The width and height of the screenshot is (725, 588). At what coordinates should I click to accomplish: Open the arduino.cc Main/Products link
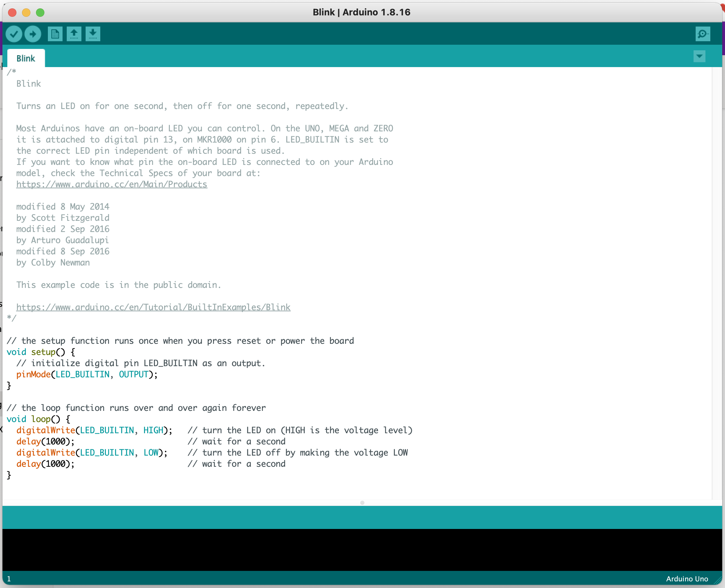pos(112,184)
